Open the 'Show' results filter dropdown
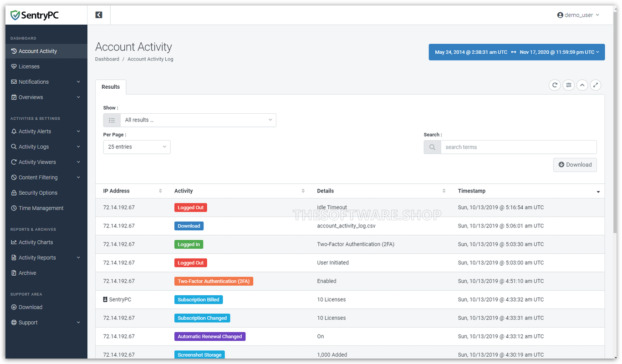Viewport: 622px width, 364px height. tap(198, 120)
